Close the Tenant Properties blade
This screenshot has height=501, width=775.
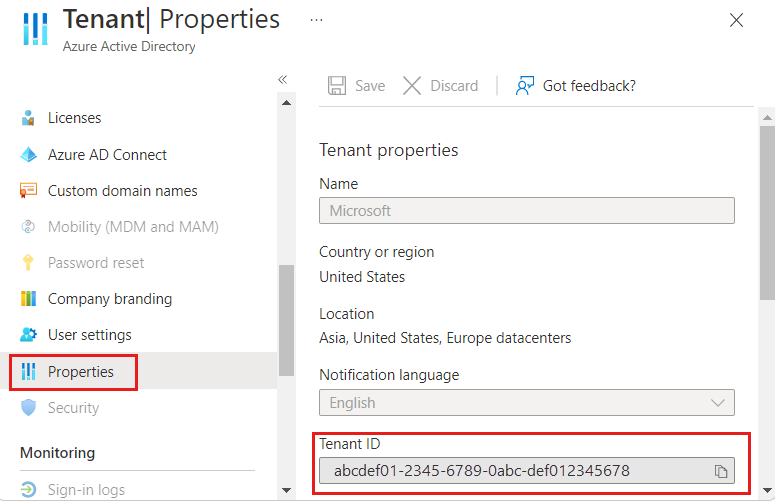736,20
